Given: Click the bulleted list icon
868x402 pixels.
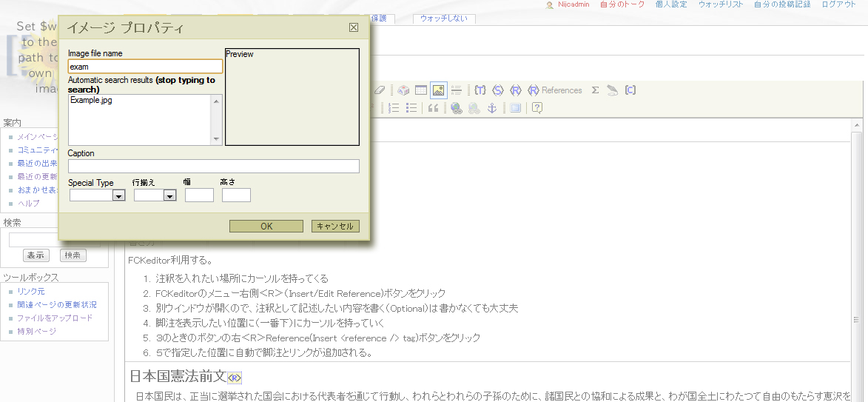Looking at the screenshot, I should 411,108.
